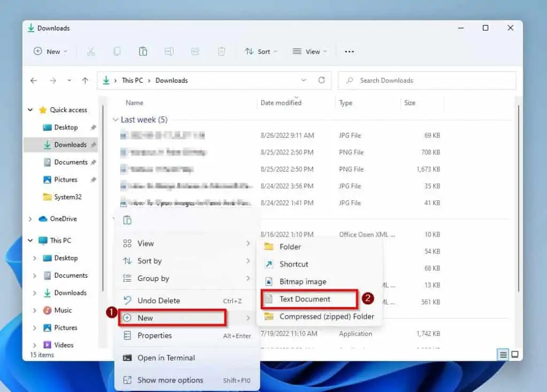Open the Group by submenu

187,278
